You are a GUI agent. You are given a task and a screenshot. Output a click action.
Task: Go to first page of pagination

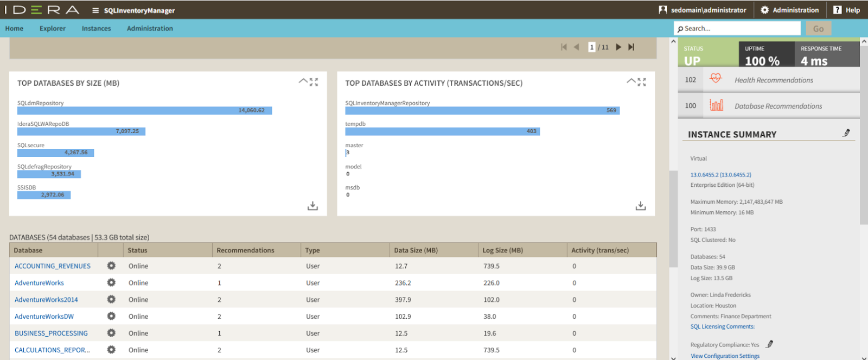tap(564, 47)
